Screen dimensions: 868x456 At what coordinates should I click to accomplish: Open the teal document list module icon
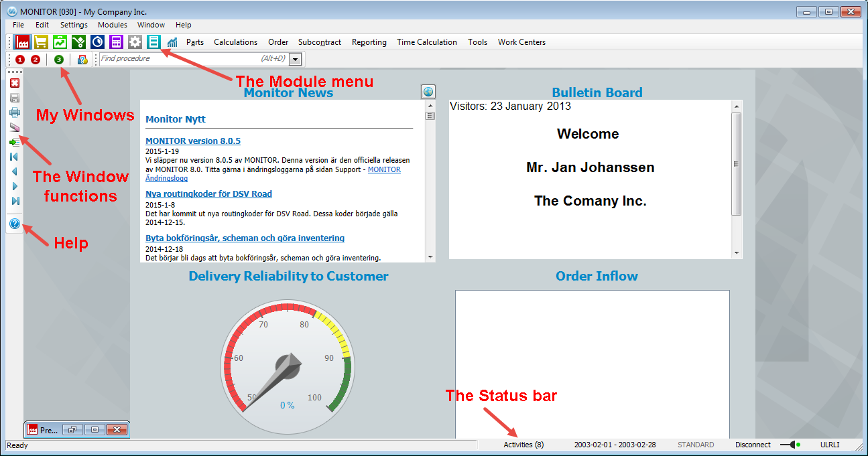coord(153,42)
